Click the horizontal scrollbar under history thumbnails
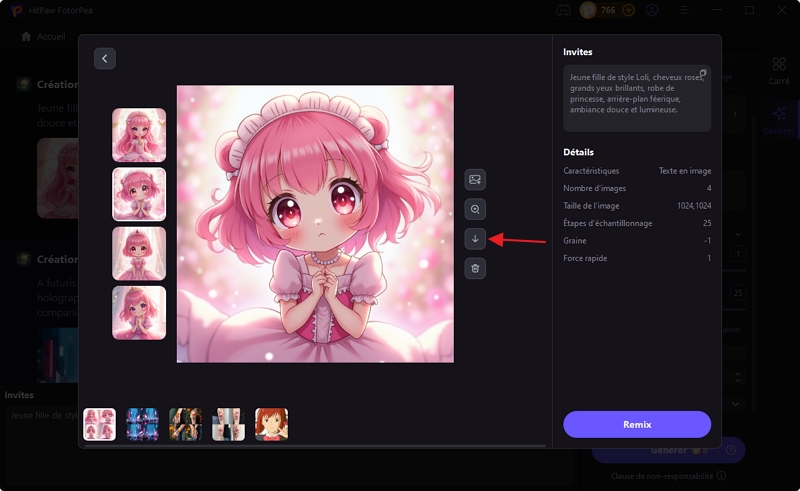 [x=315, y=446]
